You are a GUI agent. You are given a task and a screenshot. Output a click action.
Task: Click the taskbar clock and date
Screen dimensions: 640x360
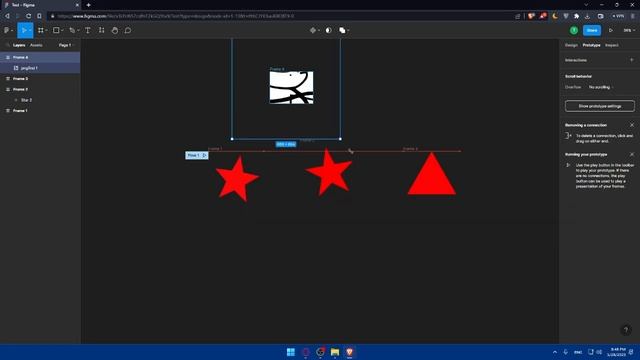coord(616,352)
